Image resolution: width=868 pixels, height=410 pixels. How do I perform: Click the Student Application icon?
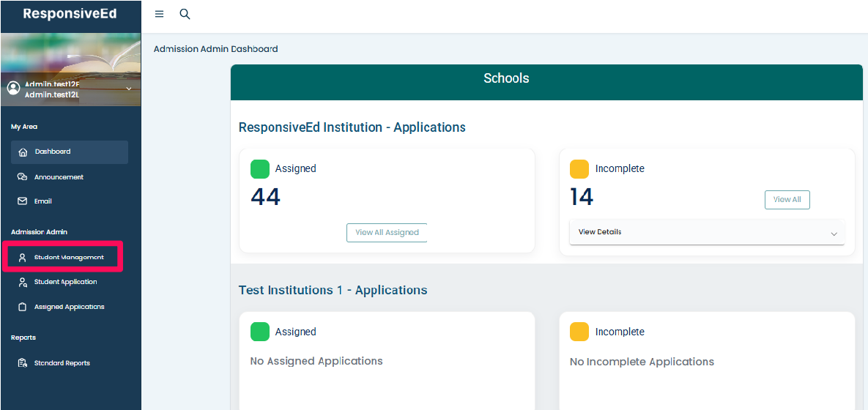23,282
